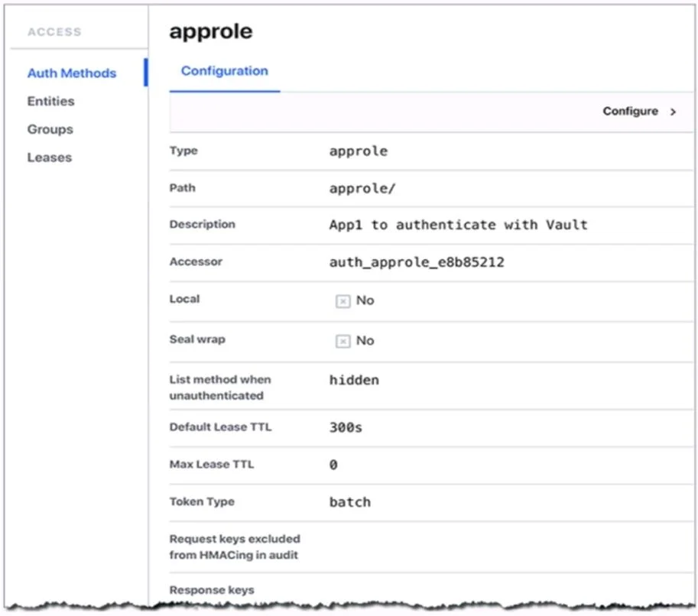Screen dimensions: 698x616
Task: Select accessor auth_approle_e8b85212
Action: pos(417,262)
